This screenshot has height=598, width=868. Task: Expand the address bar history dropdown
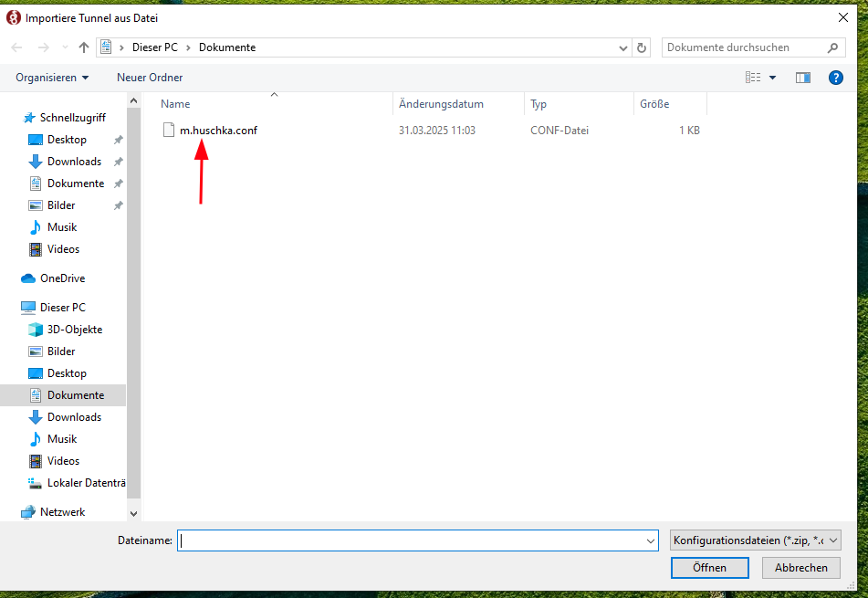[623, 47]
